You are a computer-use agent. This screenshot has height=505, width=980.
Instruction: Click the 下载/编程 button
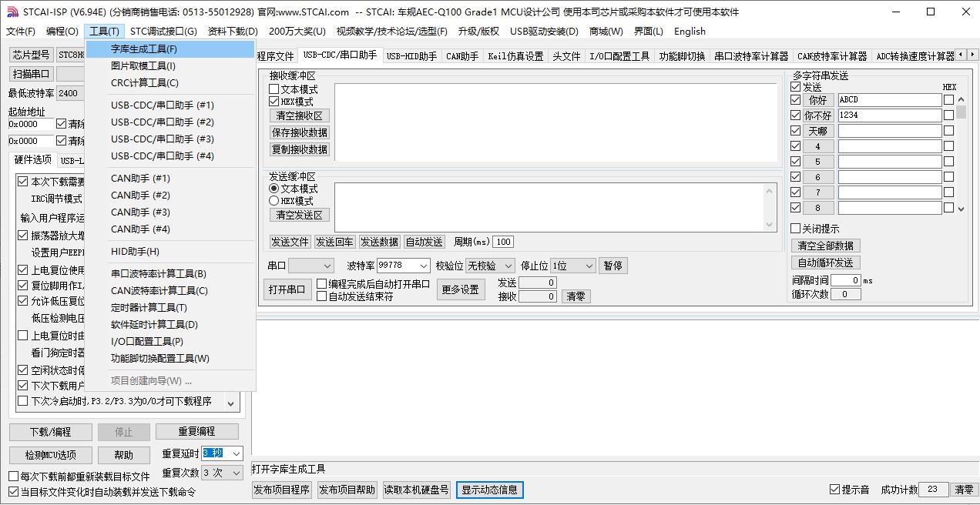51,432
